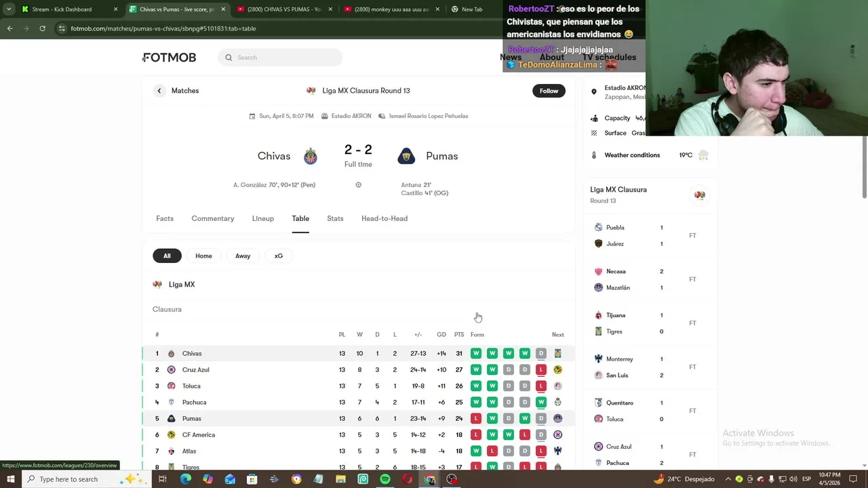Switch to the Lineup tab
868x488 pixels.
[263, 218]
